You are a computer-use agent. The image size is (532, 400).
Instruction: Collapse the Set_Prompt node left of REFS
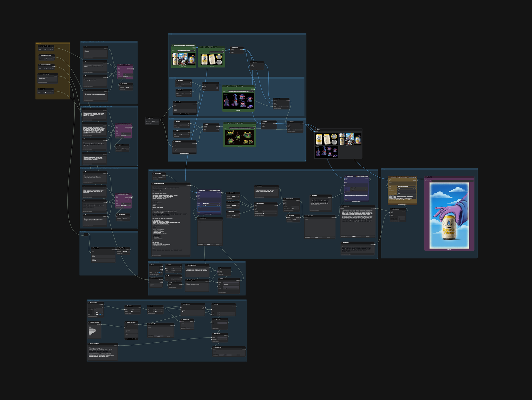click(147, 118)
